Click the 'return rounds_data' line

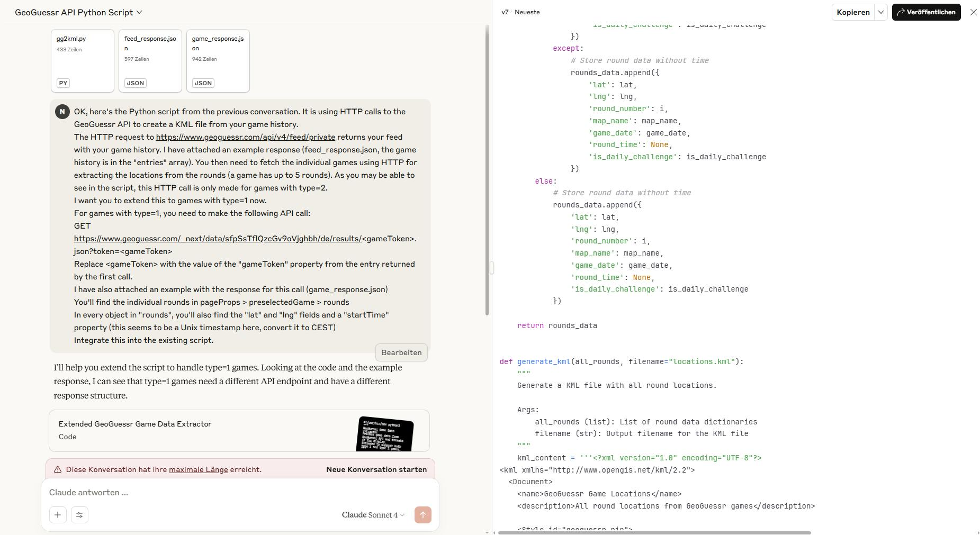[x=557, y=325]
